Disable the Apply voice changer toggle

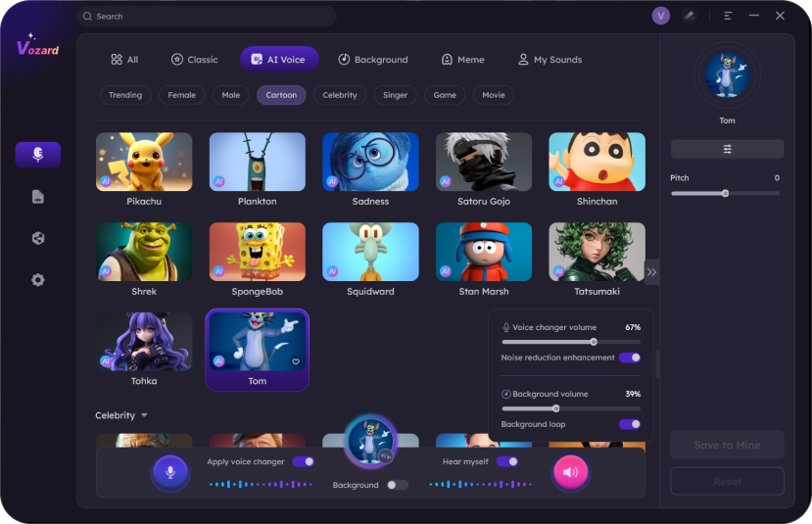(303, 461)
